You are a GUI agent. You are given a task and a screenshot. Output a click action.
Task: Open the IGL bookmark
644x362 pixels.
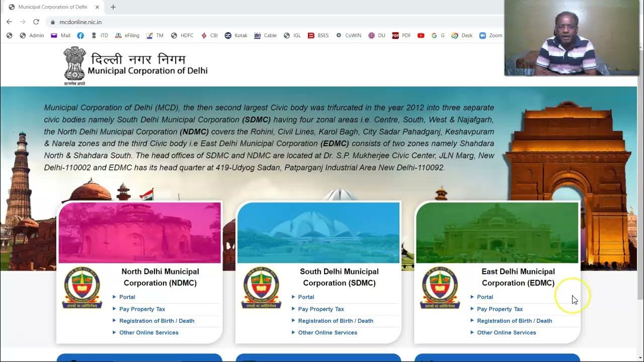[x=292, y=36]
